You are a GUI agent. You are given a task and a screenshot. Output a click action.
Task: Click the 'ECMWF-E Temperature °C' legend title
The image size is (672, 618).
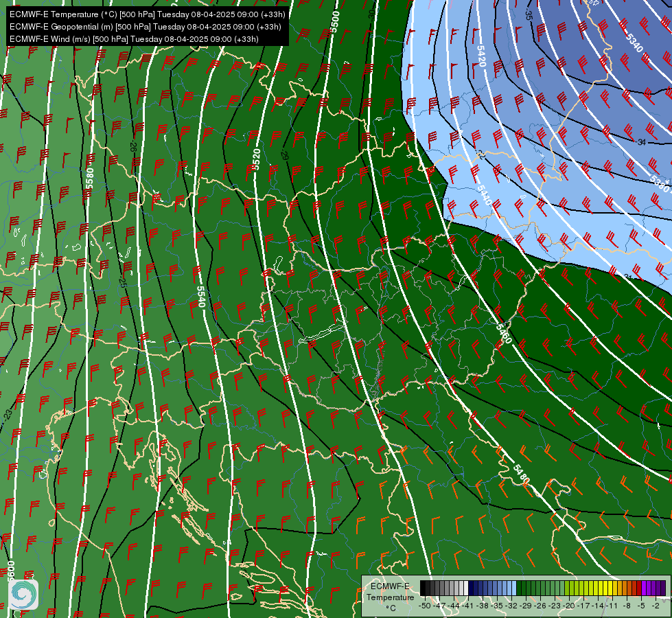(x=391, y=597)
